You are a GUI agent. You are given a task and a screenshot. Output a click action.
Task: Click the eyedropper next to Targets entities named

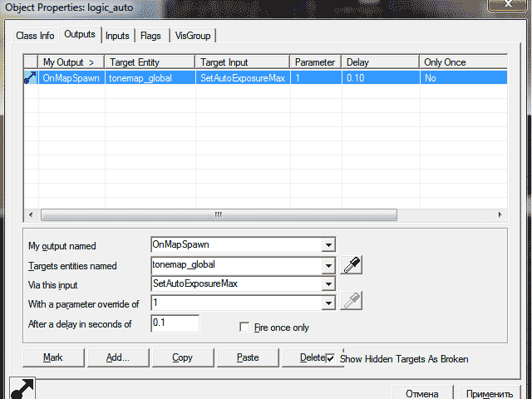[353, 265]
